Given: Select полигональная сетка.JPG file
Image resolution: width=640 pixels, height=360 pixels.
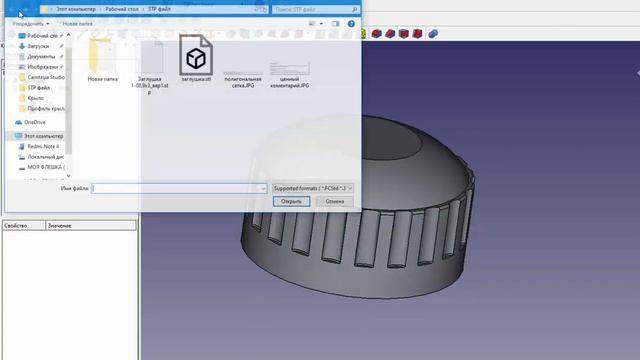Looking at the screenshot, I should pyautogui.click(x=243, y=79).
